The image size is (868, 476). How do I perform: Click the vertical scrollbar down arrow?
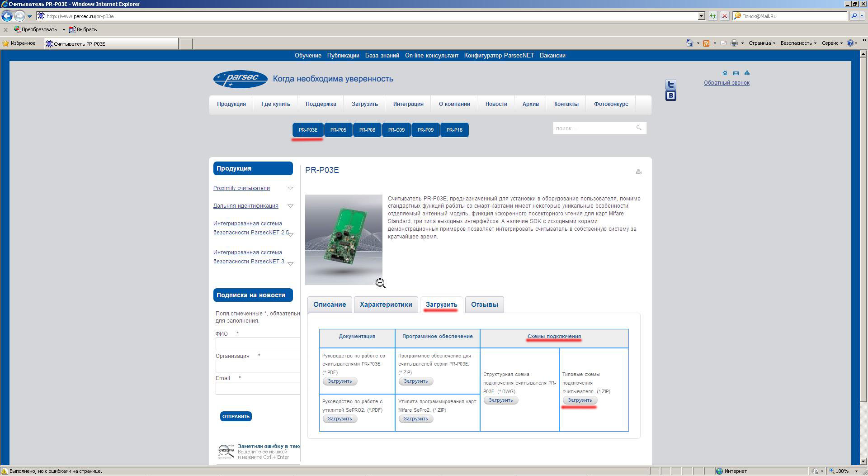(x=863, y=461)
